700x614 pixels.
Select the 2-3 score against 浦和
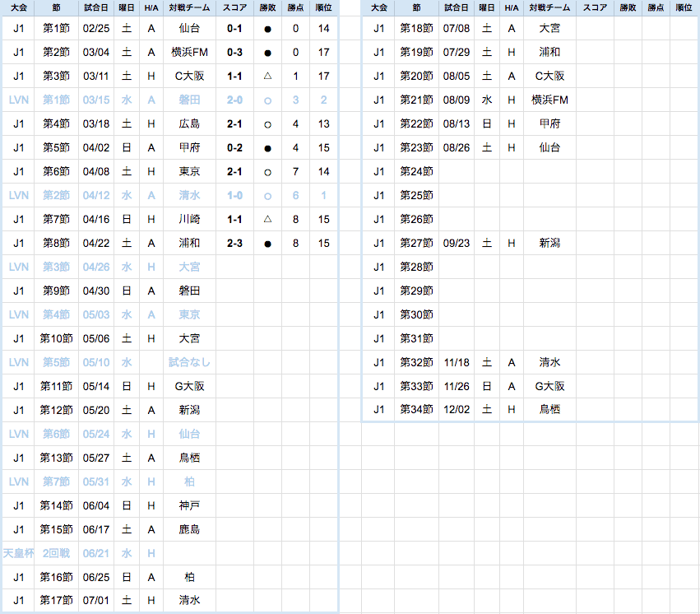[234, 244]
